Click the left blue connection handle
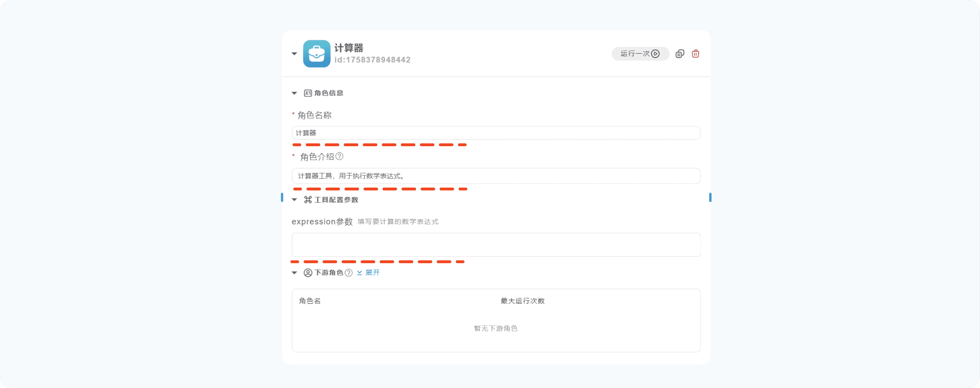Viewport: 980px width, 388px height. (x=282, y=197)
